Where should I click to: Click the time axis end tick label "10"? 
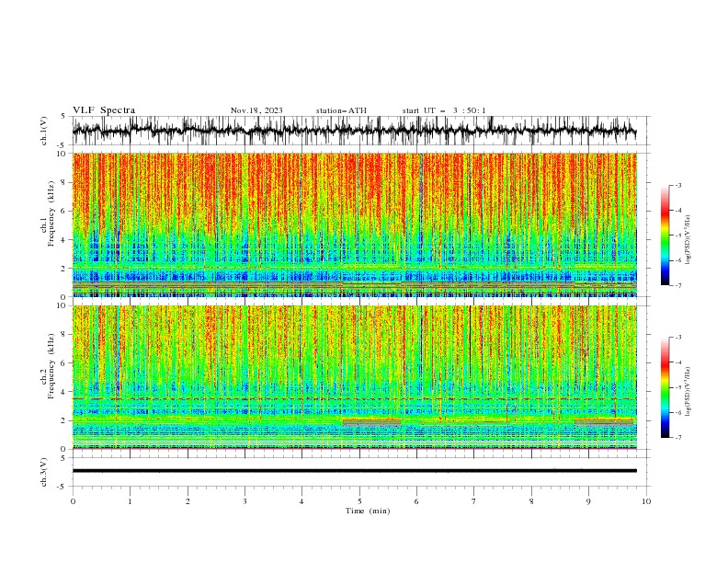point(646,501)
